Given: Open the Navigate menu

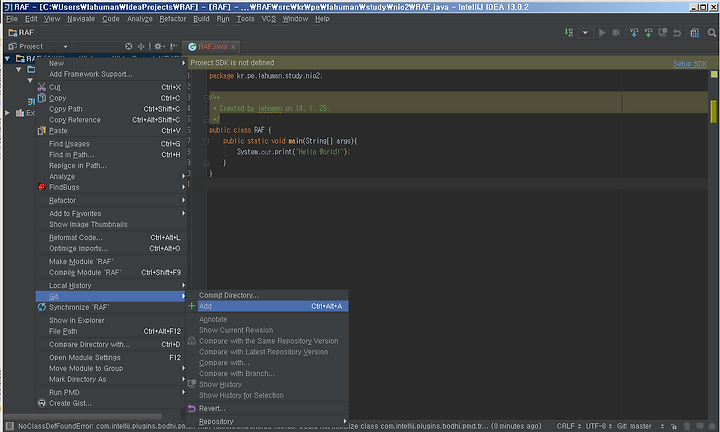Looking at the screenshot, I should pos(81,19).
